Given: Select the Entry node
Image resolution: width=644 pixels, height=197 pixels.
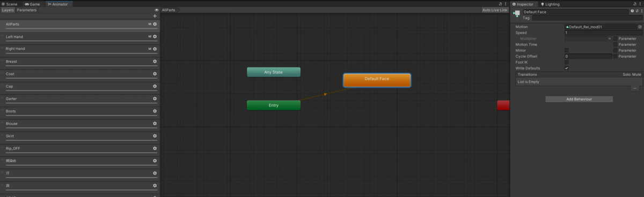Looking at the screenshot, I should pyautogui.click(x=274, y=105).
